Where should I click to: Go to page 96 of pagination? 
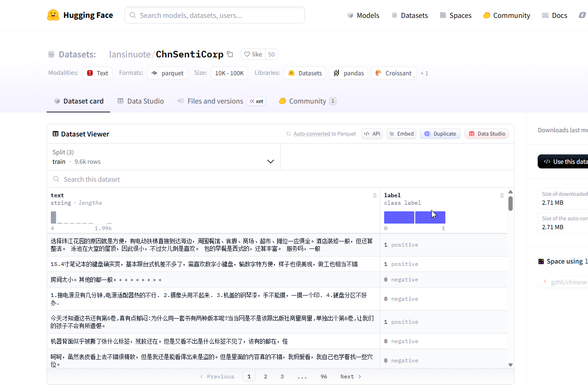323,377
